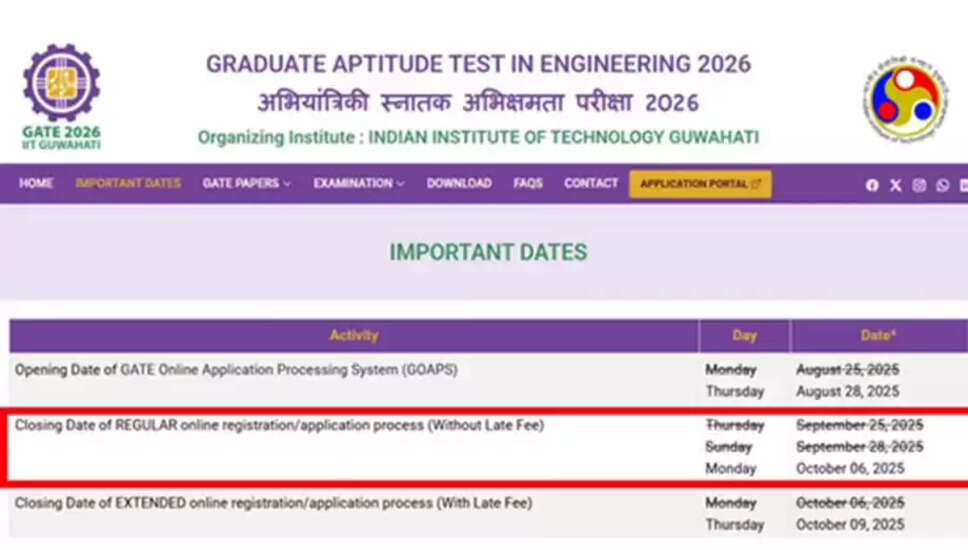Click the external link icon on Application Portal

[x=756, y=184]
